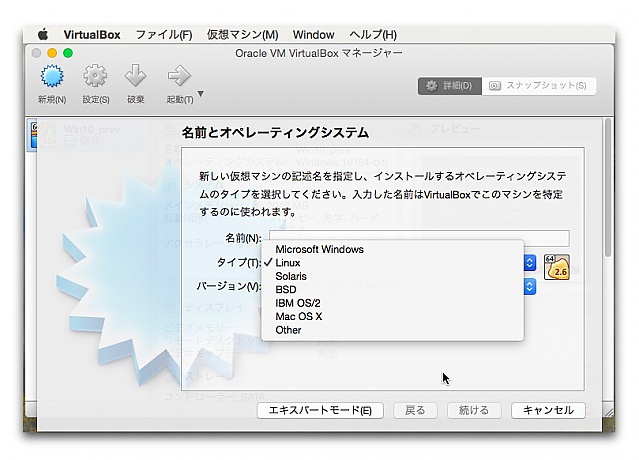
Task: Click the name (名前) input field
Action: 418,238
